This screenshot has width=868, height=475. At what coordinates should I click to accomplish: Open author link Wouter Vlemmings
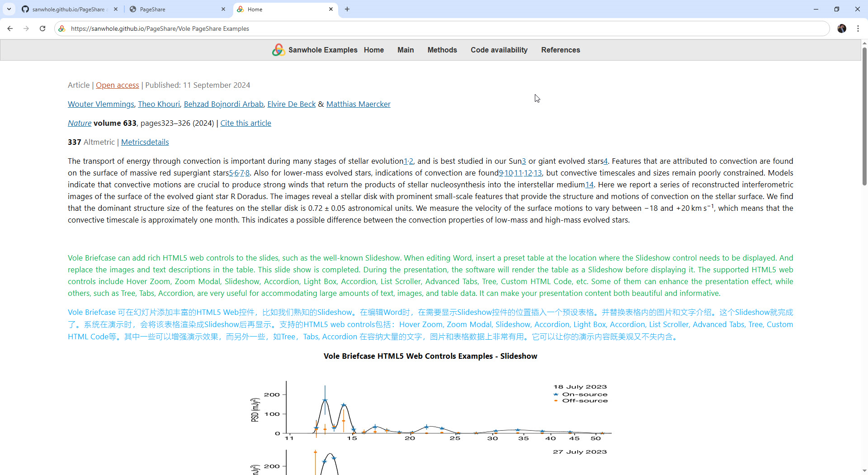click(101, 104)
